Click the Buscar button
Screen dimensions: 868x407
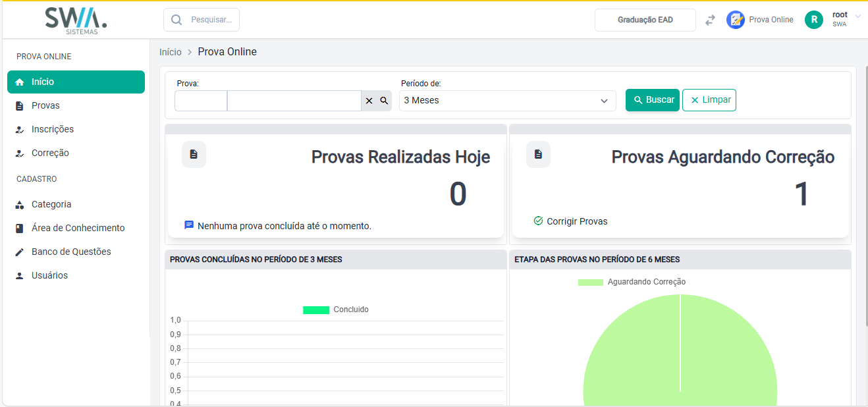click(x=653, y=100)
